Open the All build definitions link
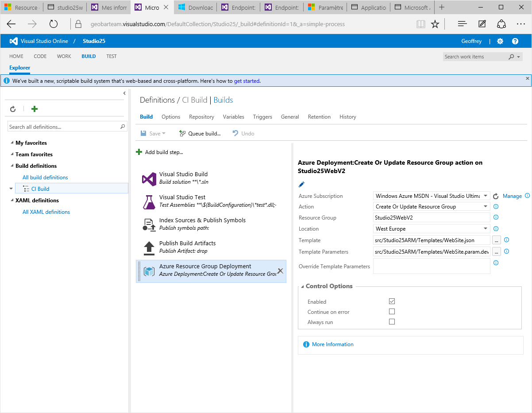This screenshot has width=532, height=413. [45, 178]
